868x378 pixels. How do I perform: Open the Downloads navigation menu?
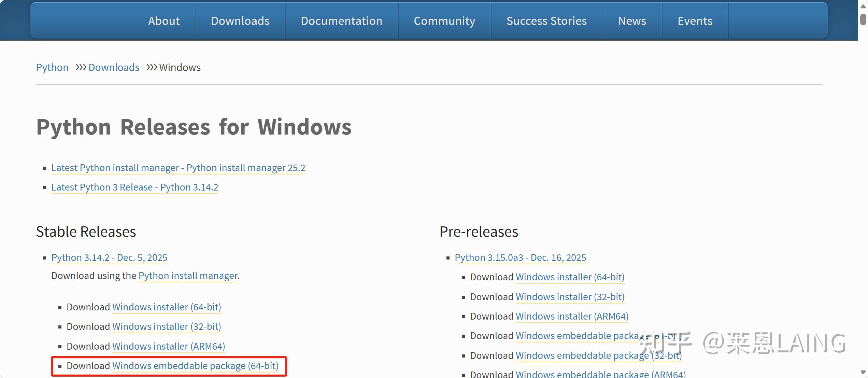(x=240, y=21)
